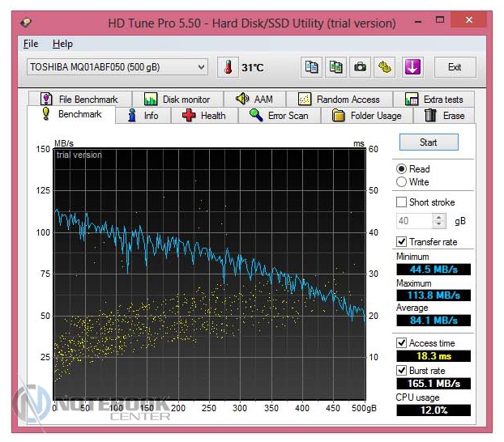Click the camera save screenshot icon
504x442 pixels.
pos(360,67)
